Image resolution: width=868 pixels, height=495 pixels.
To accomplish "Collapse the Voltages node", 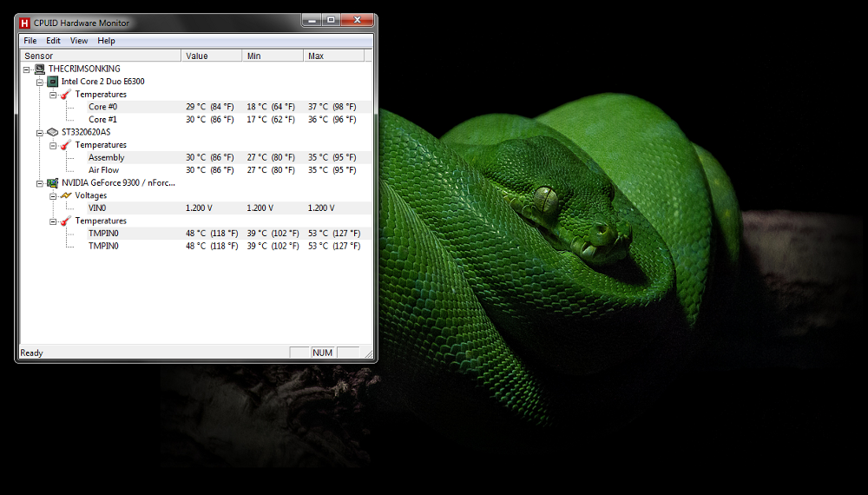I will 53,196.
